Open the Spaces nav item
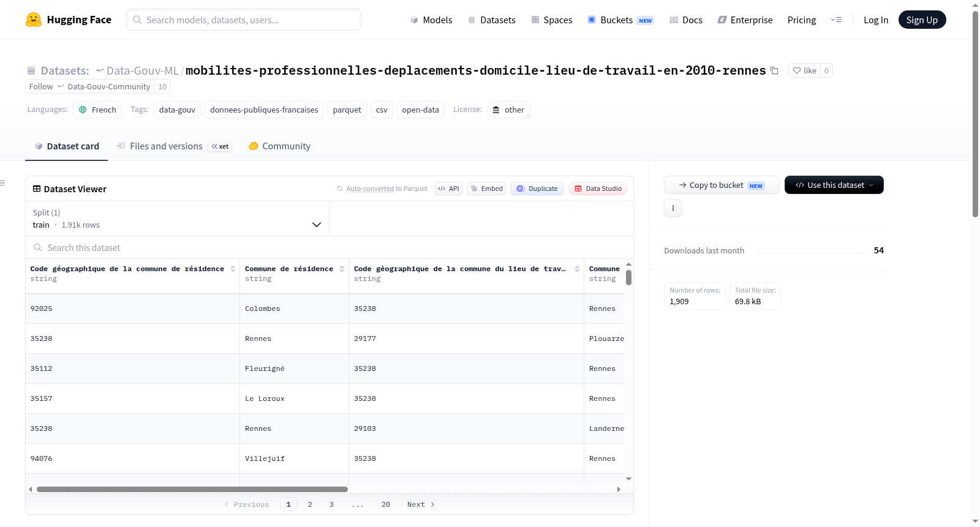 pos(552,20)
